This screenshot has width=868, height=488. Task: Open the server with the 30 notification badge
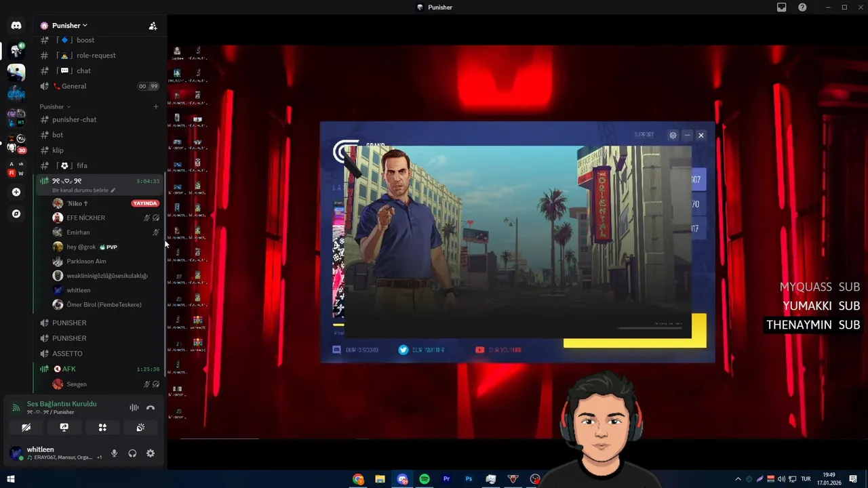click(16, 143)
